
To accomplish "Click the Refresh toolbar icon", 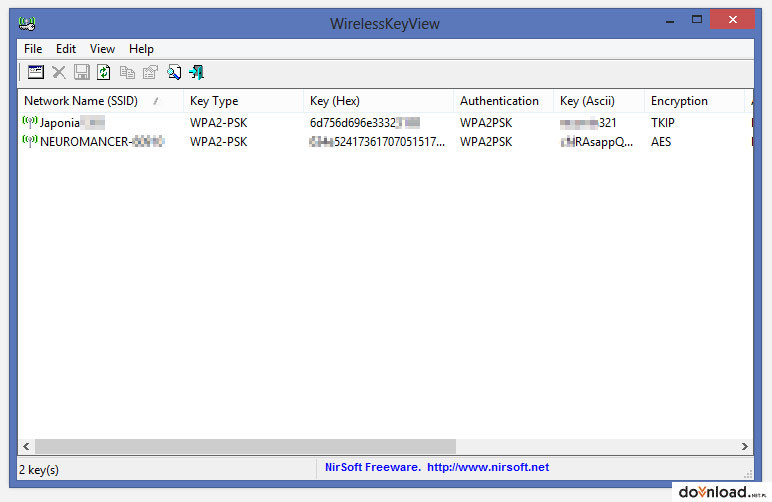I will (103, 72).
